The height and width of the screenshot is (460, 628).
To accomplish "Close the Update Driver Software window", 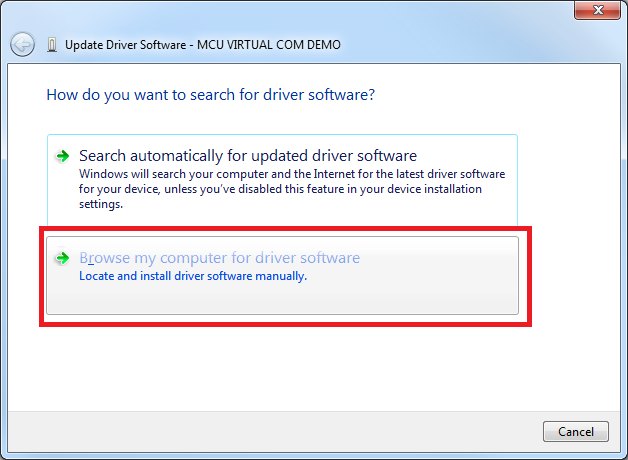I will [597, 10].
